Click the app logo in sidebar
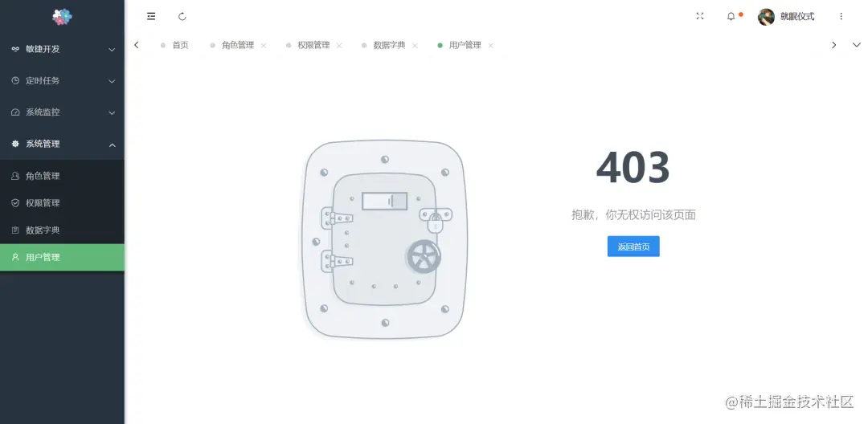The height and width of the screenshot is (424, 868). click(62, 17)
